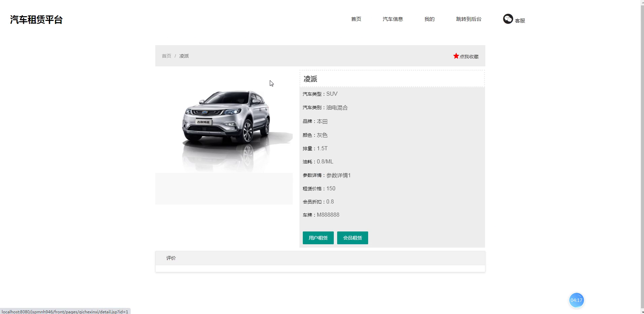Select the 评价 tab
This screenshot has width=644, height=314.
point(171,258)
